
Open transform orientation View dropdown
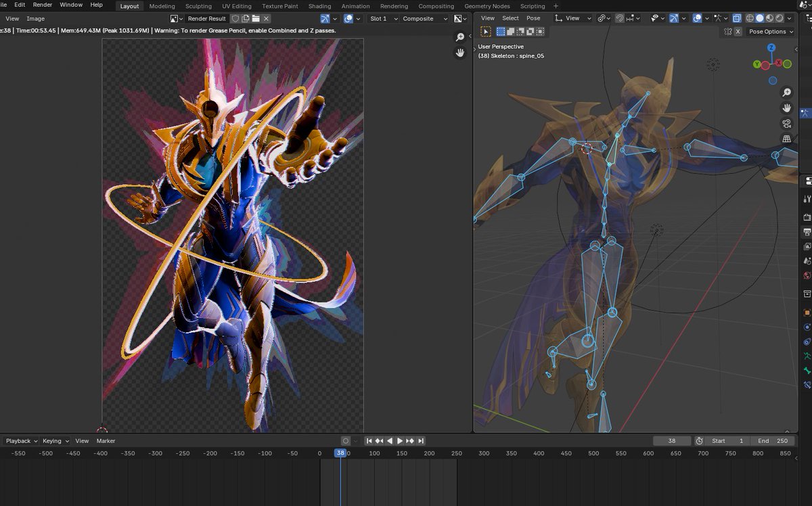coord(572,18)
